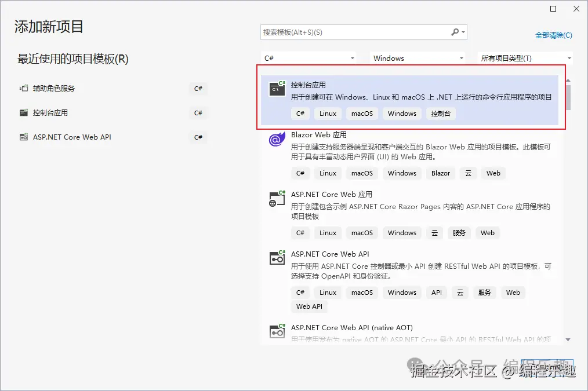
Task: Click the Blazor tag on Blazor Web template
Action: pos(441,173)
